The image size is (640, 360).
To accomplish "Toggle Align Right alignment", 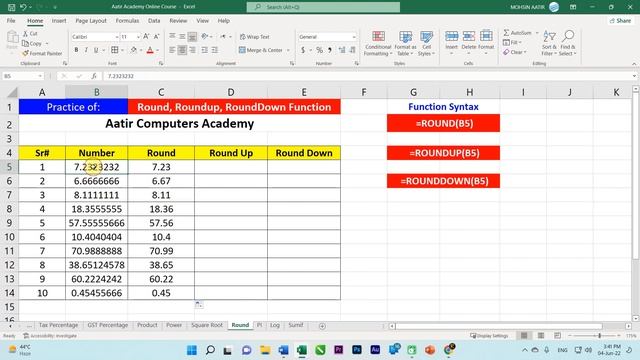I will pos(192,50).
